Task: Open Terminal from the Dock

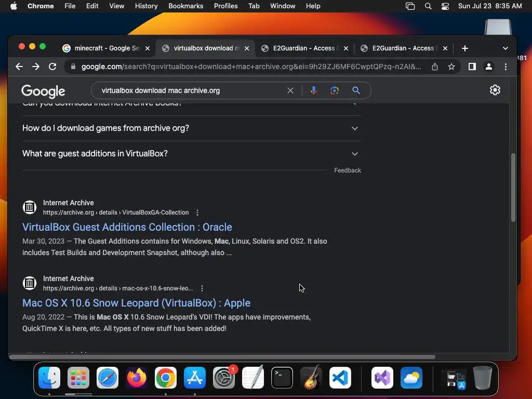Action: (x=282, y=378)
